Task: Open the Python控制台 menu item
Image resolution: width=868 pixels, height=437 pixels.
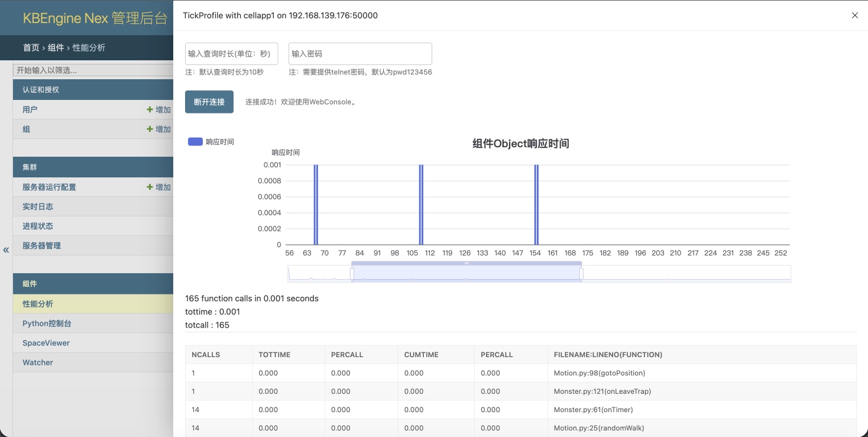Action: point(47,323)
